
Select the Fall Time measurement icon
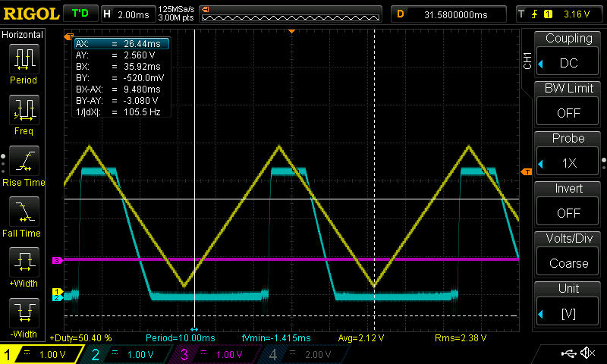(x=24, y=212)
